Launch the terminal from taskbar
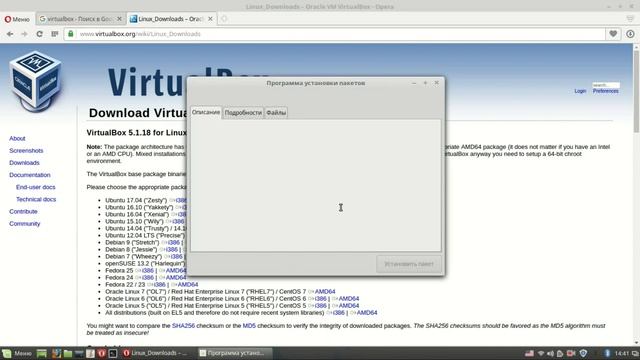 click(113, 353)
